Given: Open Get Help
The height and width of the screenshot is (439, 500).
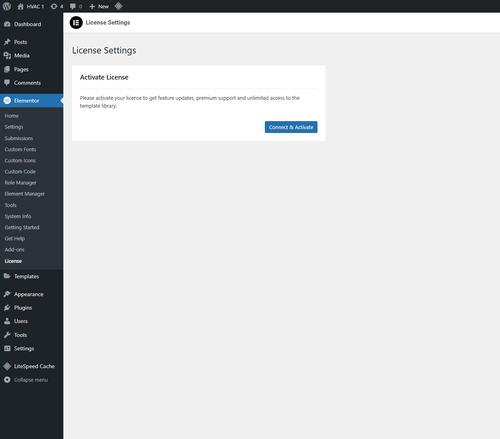Looking at the screenshot, I should (x=15, y=239).
